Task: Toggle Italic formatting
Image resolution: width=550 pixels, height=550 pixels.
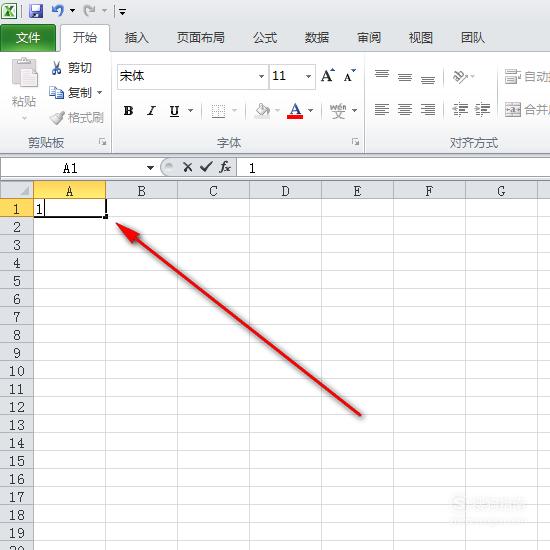Action: 151,111
